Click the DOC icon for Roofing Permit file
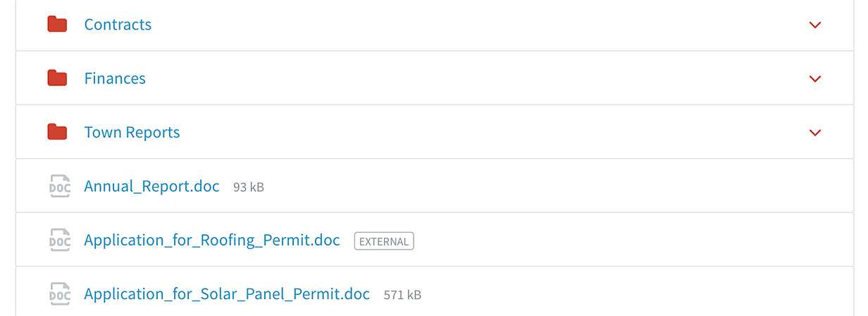Viewport: 868px width, 316px height. 59,240
